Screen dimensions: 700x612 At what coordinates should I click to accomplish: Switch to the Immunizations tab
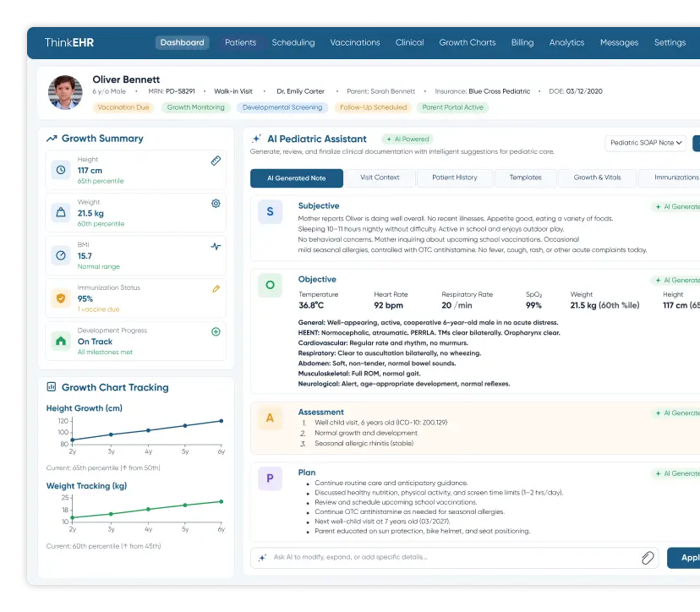(670, 178)
